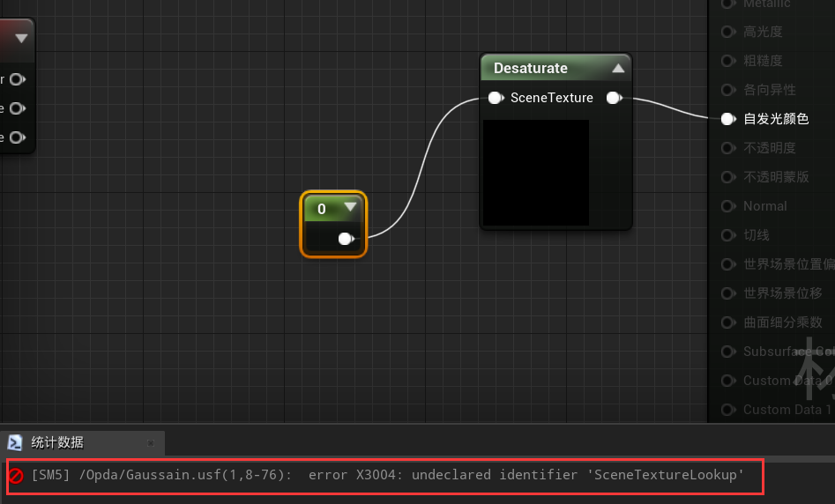The width and height of the screenshot is (835, 504).
Task: Click the black preview thumbnail in Desaturate
Action: pos(536,173)
